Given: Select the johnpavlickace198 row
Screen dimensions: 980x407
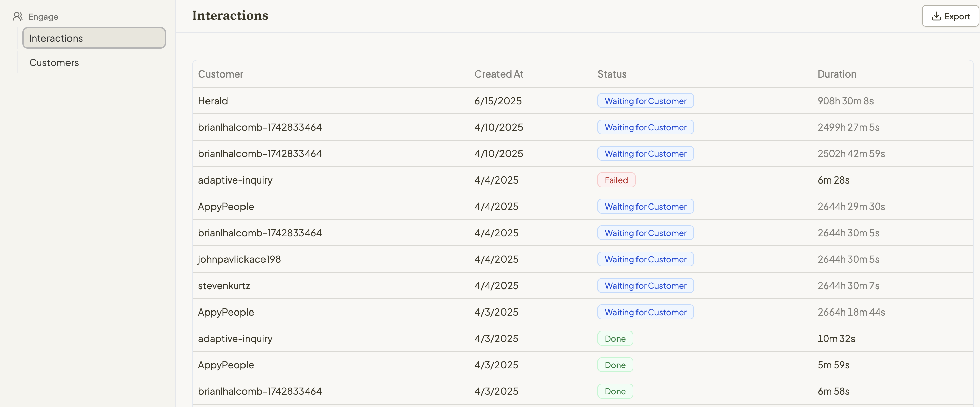Looking at the screenshot, I should point(239,259).
